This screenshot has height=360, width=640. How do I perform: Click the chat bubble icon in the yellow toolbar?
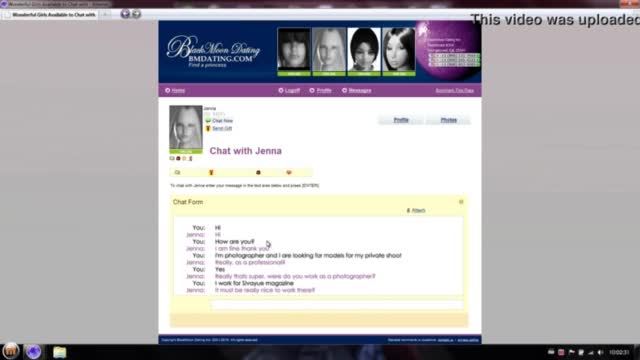177,173
